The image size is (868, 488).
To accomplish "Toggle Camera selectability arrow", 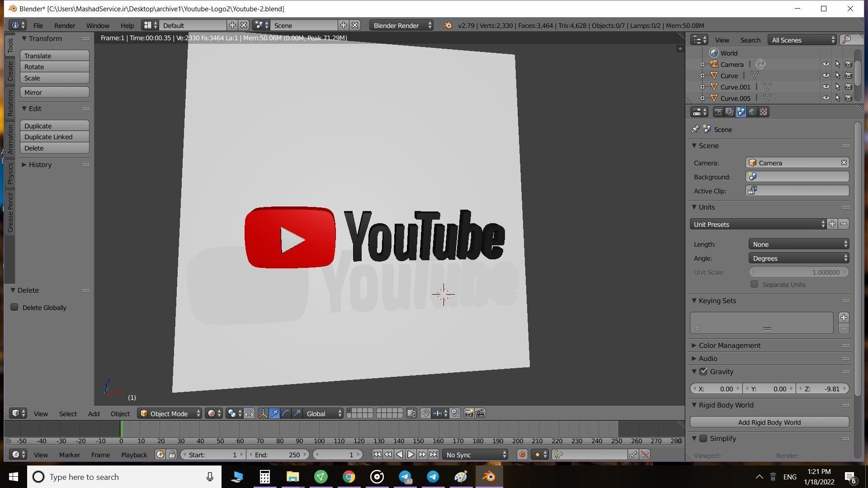I will click(x=838, y=64).
